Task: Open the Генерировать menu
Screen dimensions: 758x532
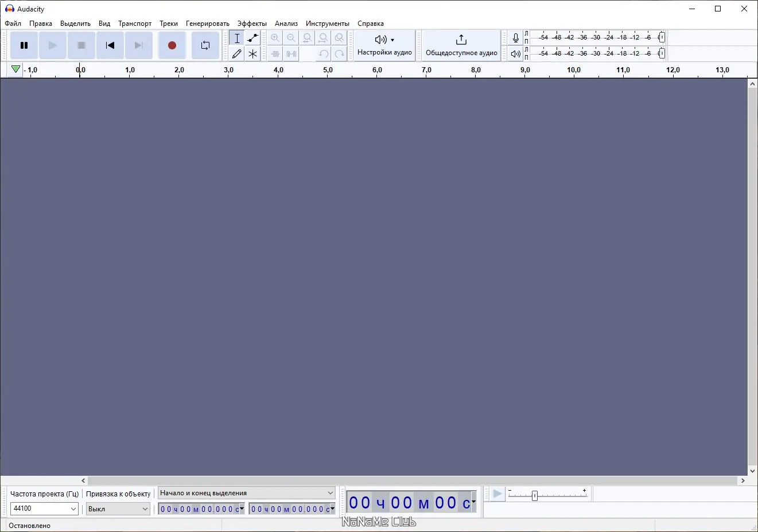Action: pyautogui.click(x=208, y=24)
